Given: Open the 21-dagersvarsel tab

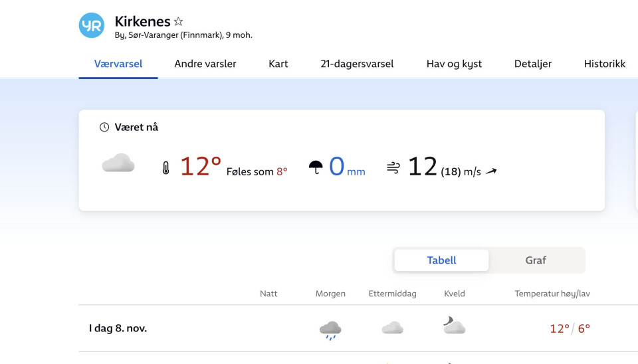Looking at the screenshot, I should [x=357, y=64].
